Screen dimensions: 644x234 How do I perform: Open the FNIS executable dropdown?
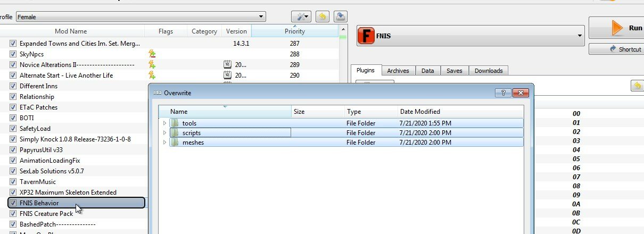pyautogui.click(x=470, y=36)
